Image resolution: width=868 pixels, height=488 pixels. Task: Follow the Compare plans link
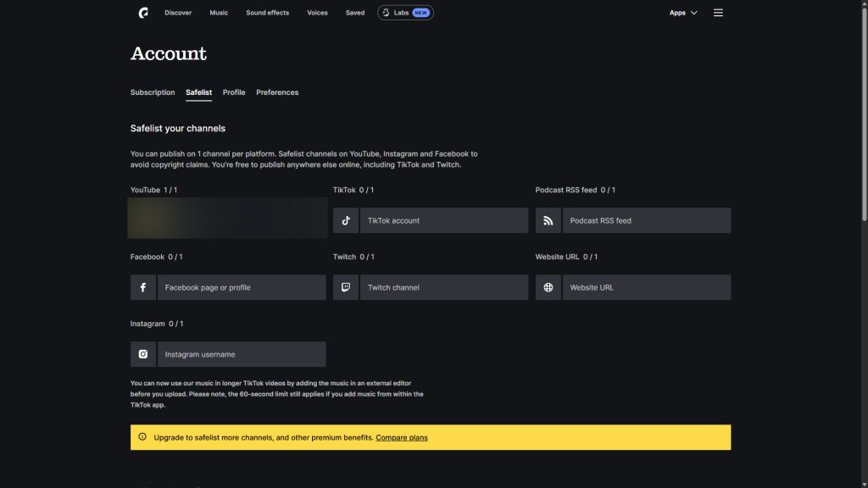[x=401, y=438]
